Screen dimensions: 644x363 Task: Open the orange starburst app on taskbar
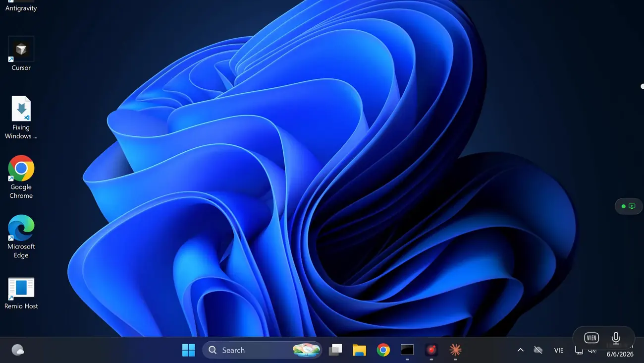455,350
